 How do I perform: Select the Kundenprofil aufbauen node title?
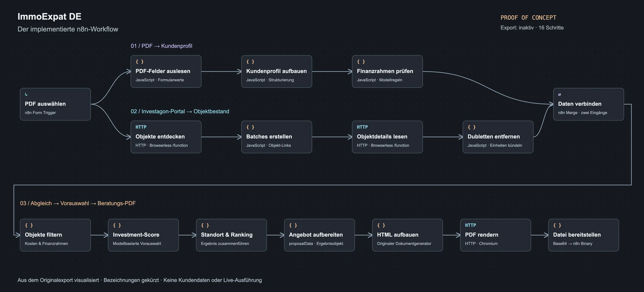pos(277,71)
